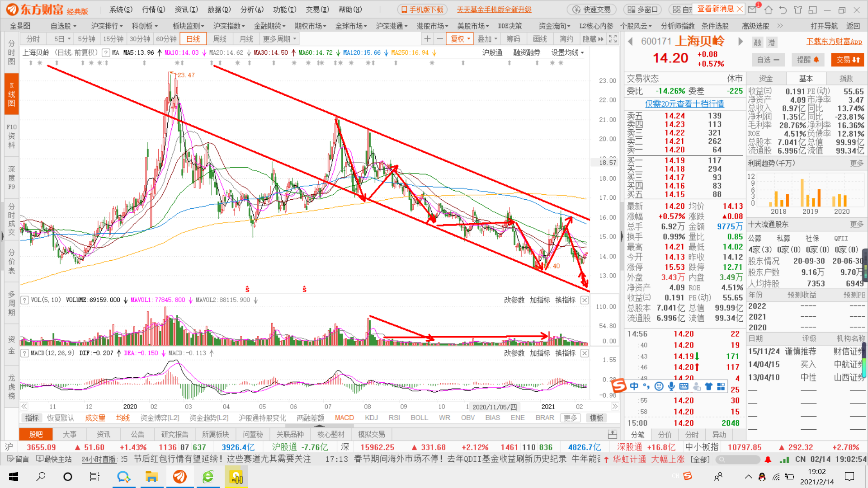Click 下载东方财富App link
This screenshot has height=488, width=868.
click(x=834, y=42)
